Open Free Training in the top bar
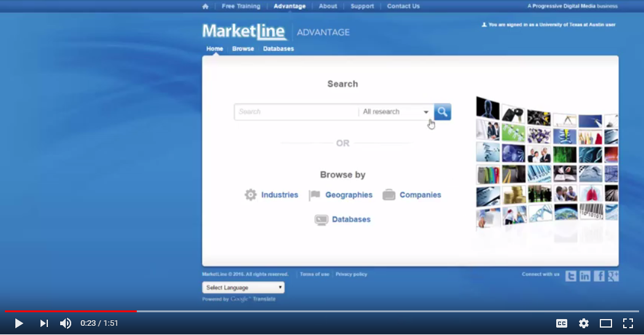Image resolution: width=644 pixels, height=335 pixels. pyautogui.click(x=241, y=6)
